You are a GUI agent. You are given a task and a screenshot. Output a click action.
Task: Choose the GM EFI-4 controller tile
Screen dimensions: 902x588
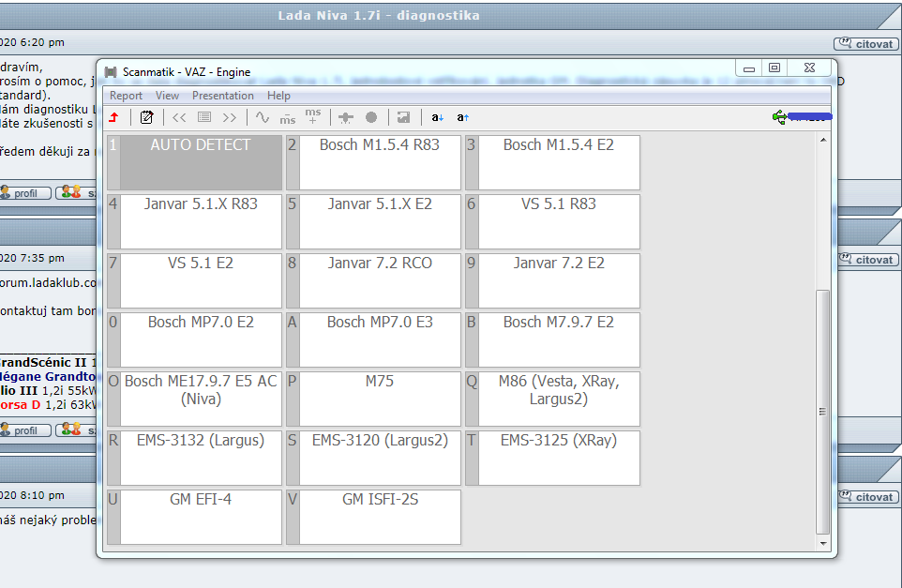point(201,516)
